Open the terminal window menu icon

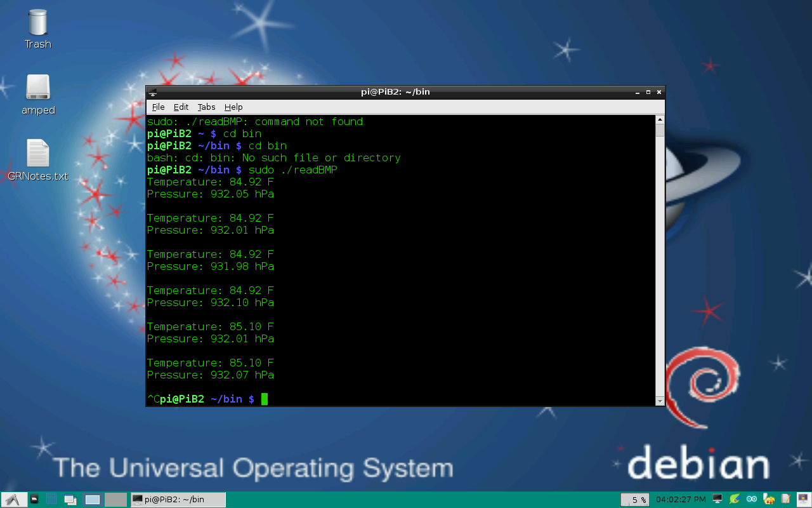153,92
